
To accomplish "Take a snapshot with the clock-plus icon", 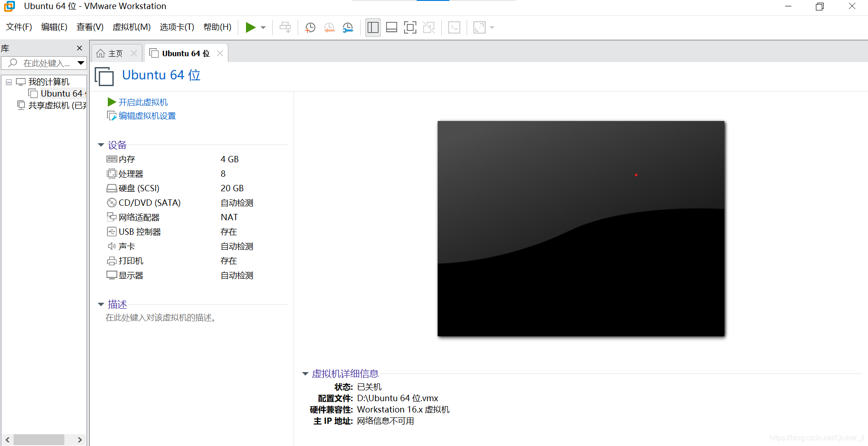I will tap(310, 28).
